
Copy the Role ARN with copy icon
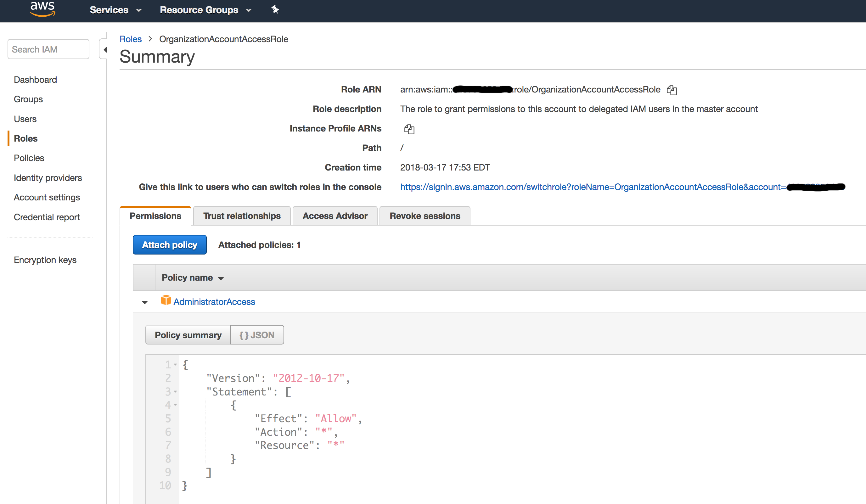pyautogui.click(x=672, y=90)
